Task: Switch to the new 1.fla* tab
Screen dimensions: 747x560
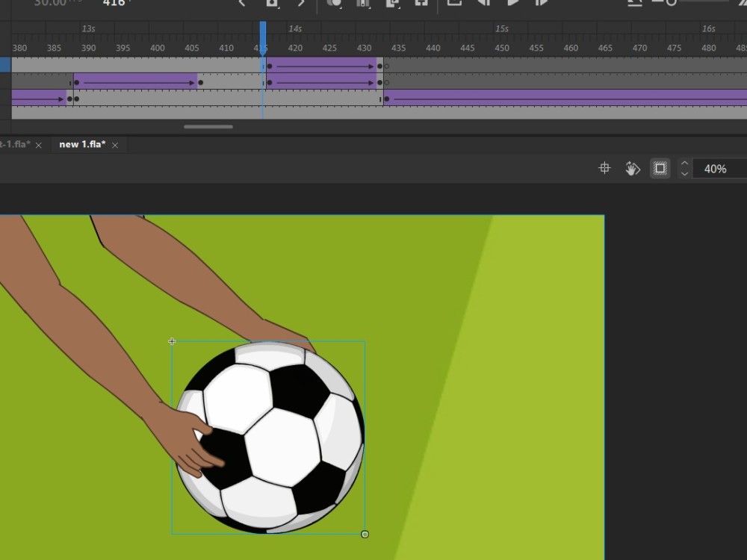Action: tap(82, 144)
